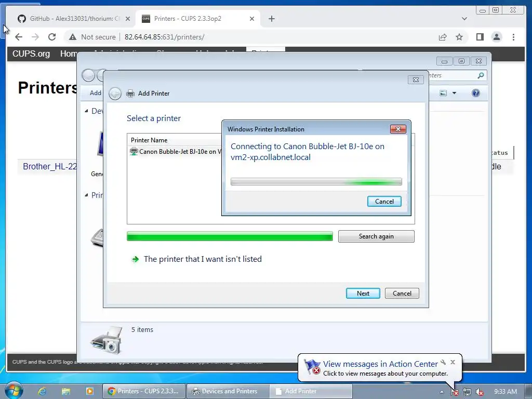Click the address bar URL

click(x=164, y=37)
